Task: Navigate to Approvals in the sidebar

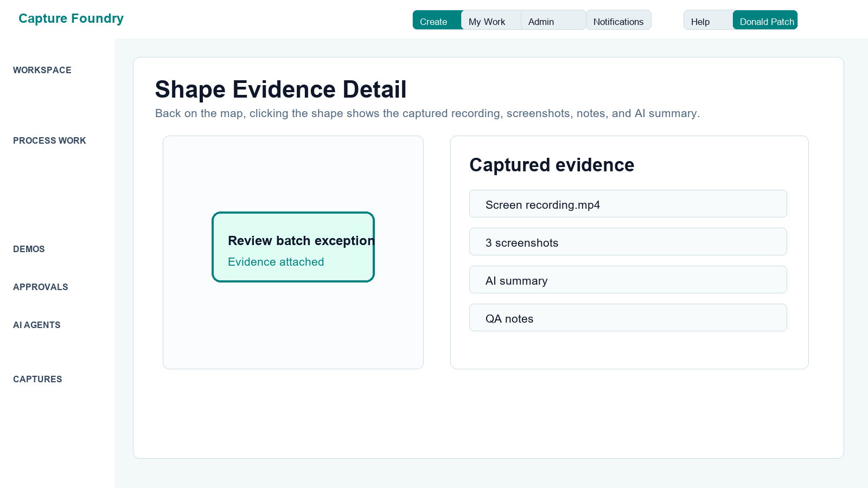Action: tap(41, 287)
